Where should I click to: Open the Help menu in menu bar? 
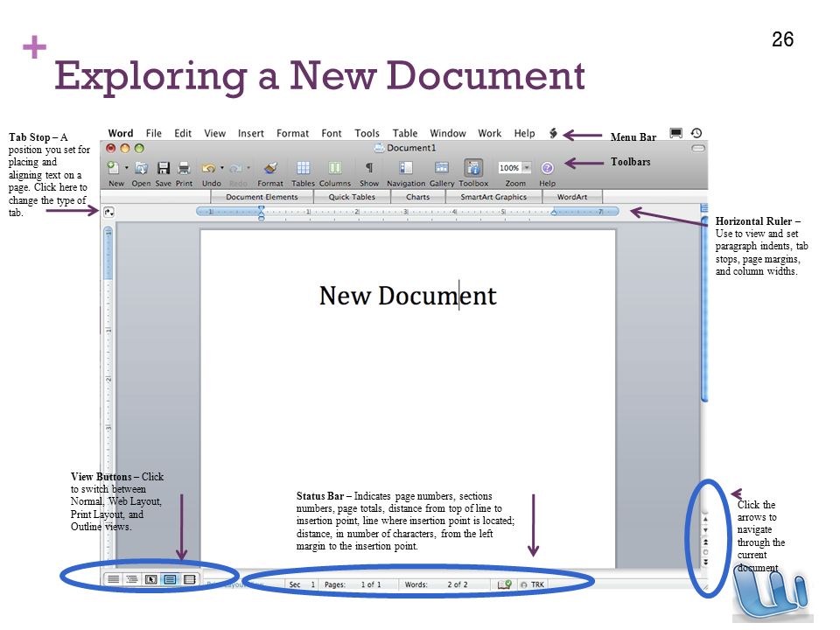coord(524,133)
